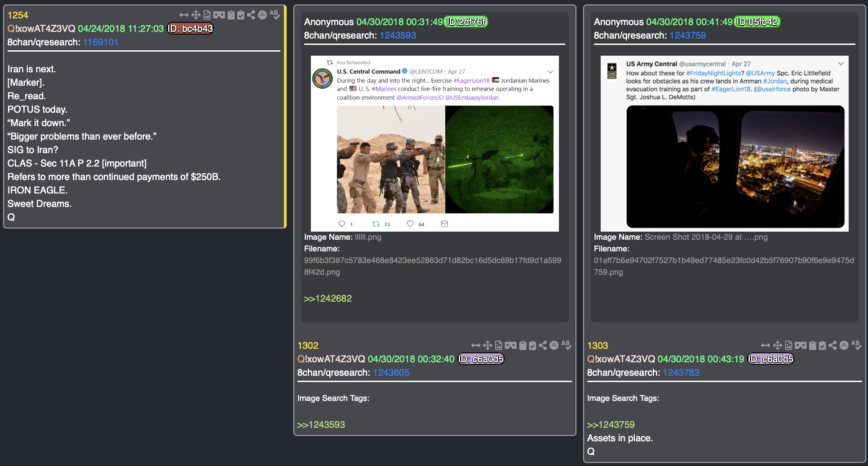Click the red ID: bc4b43 badge

point(190,29)
